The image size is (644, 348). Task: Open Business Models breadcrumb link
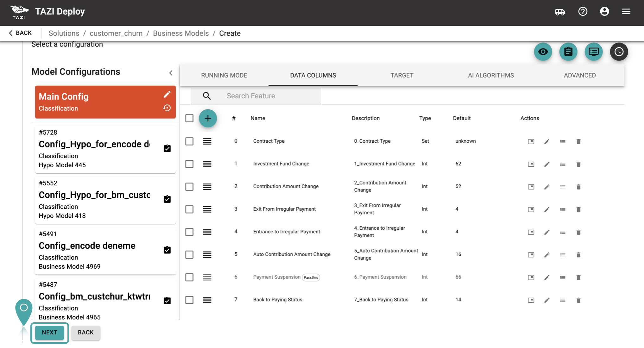pos(181,33)
